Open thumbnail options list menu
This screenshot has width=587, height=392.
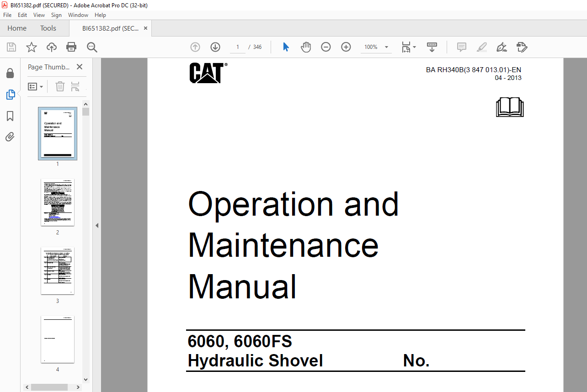35,86
